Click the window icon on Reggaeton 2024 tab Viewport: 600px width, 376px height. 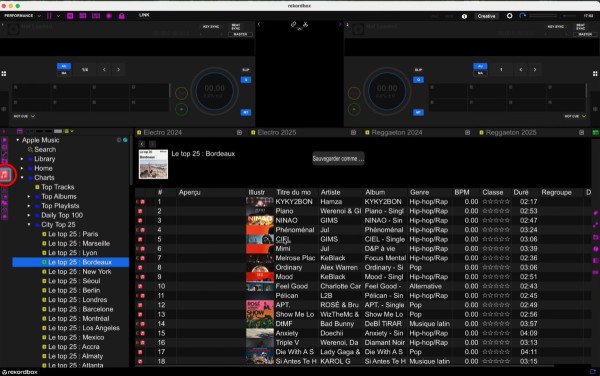[x=467, y=132]
